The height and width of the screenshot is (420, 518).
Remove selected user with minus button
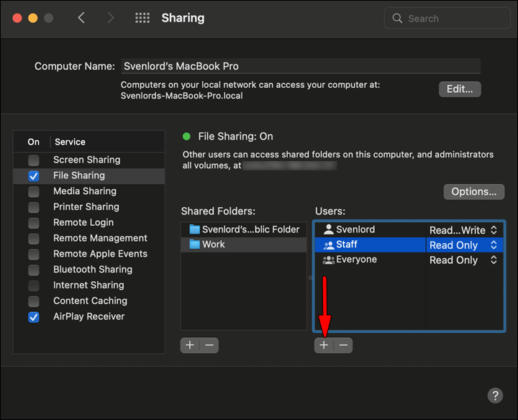(x=343, y=345)
